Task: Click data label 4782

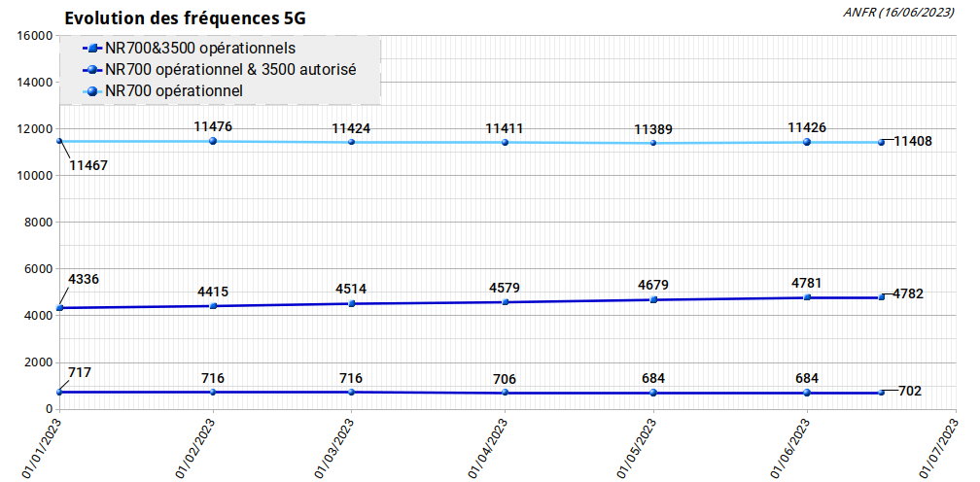Action: click(908, 294)
